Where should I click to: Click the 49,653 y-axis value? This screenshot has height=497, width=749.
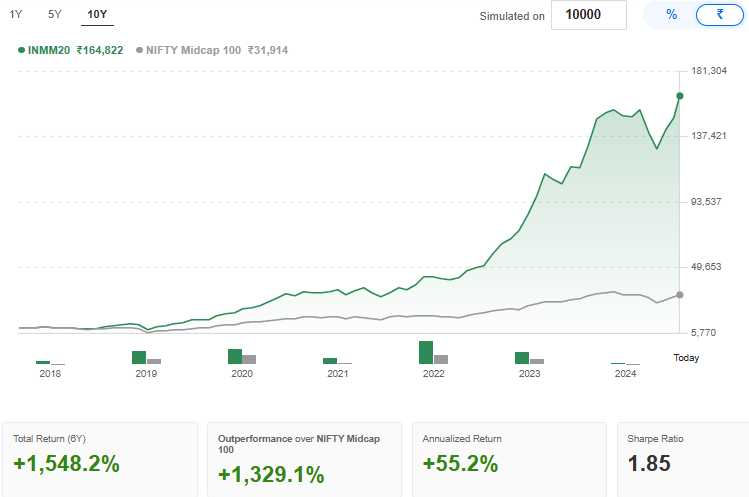coord(706,267)
